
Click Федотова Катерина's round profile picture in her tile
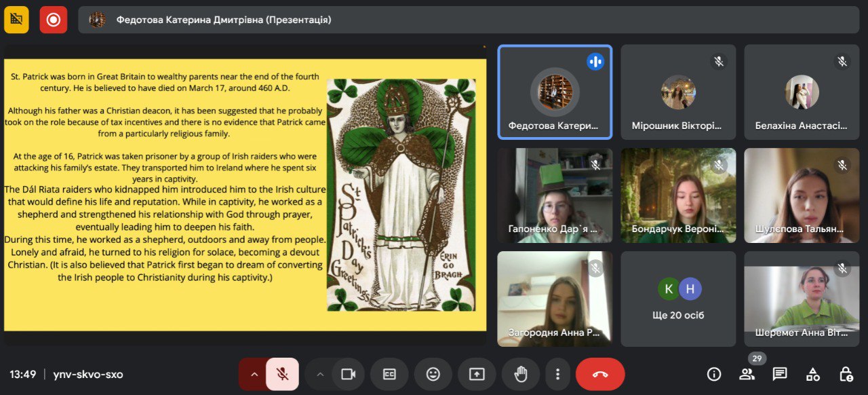pyautogui.click(x=555, y=92)
